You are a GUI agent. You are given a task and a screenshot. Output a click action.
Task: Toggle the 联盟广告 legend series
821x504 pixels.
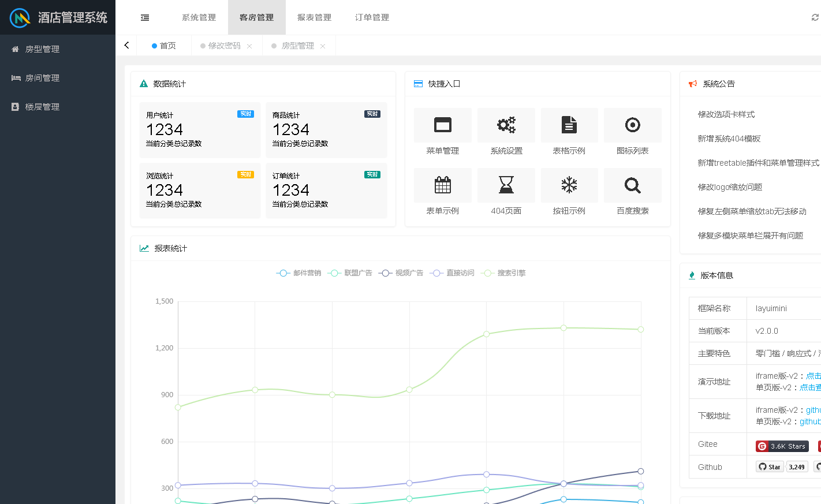350,273
